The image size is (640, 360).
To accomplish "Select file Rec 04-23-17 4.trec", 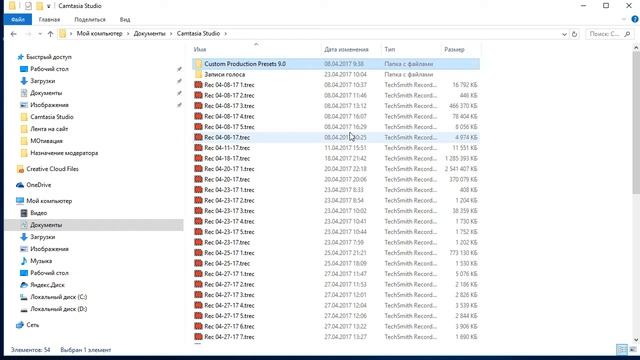I will coord(229,221).
